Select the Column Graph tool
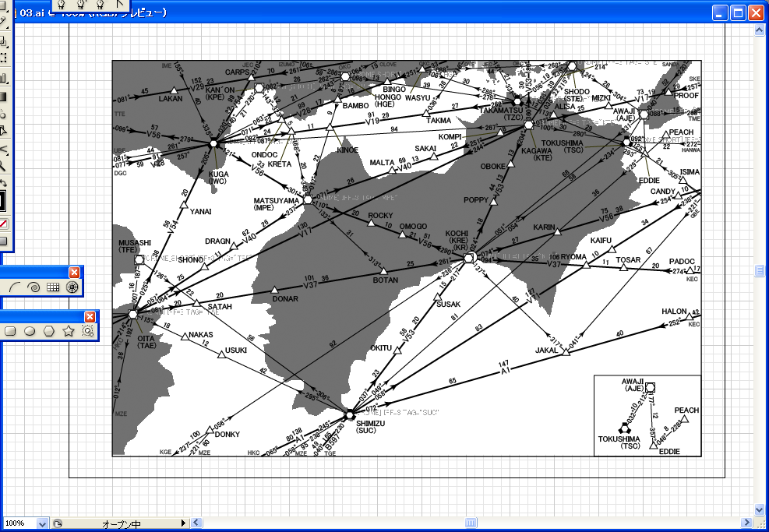769x532 pixels. (x=3, y=77)
